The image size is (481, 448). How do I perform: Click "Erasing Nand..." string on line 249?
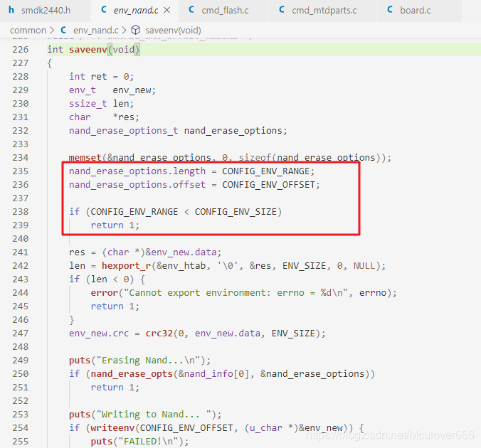coord(148,361)
